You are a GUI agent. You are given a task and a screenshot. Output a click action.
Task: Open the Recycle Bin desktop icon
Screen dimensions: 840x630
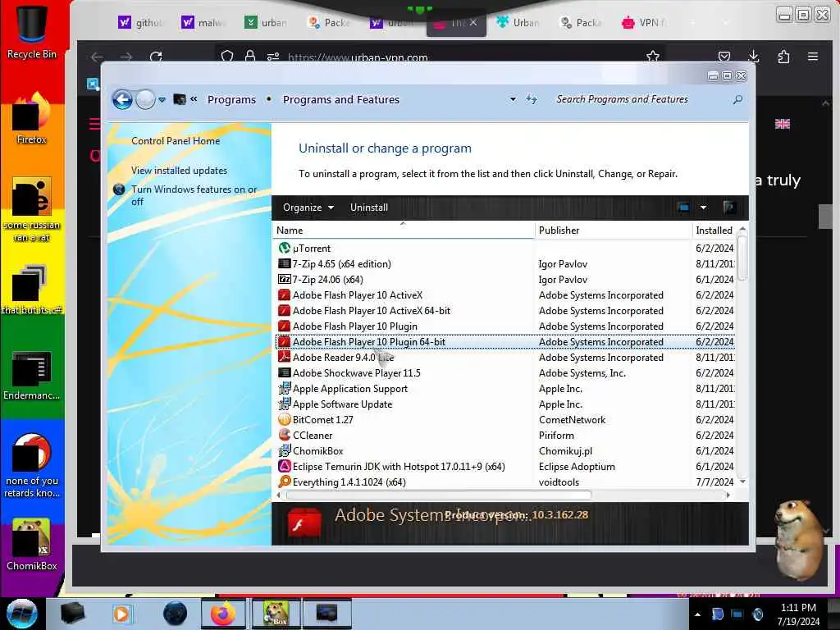point(32,31)
